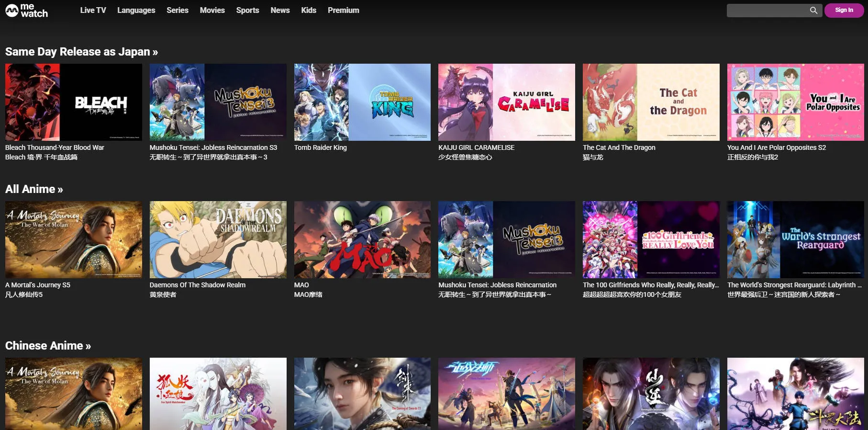Click the title 'You And I Are Polar Opposites S2'
Image resolution: width=868 pixels, height=430 pixels.
pos(777,147)
